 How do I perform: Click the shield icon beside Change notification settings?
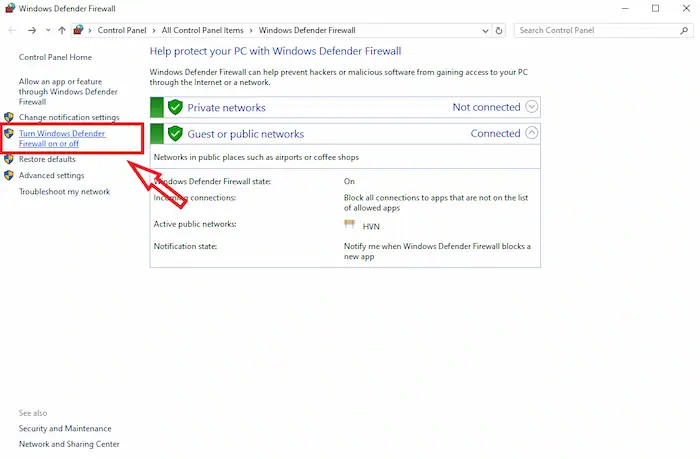pos(9,117)
